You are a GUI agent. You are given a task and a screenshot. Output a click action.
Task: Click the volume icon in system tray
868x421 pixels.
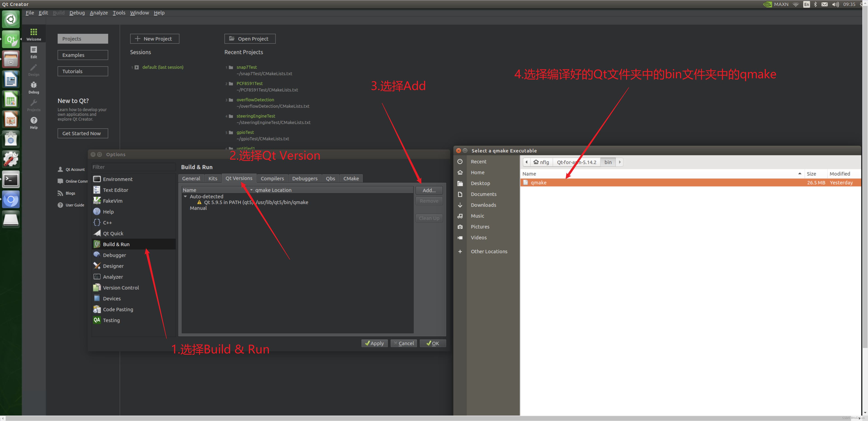835,4
